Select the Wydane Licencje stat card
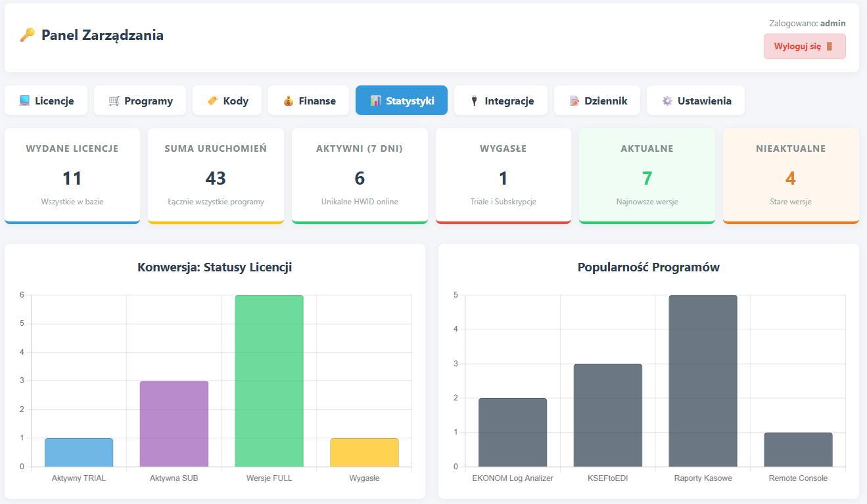Screen dimensions: 867x504 72,175
